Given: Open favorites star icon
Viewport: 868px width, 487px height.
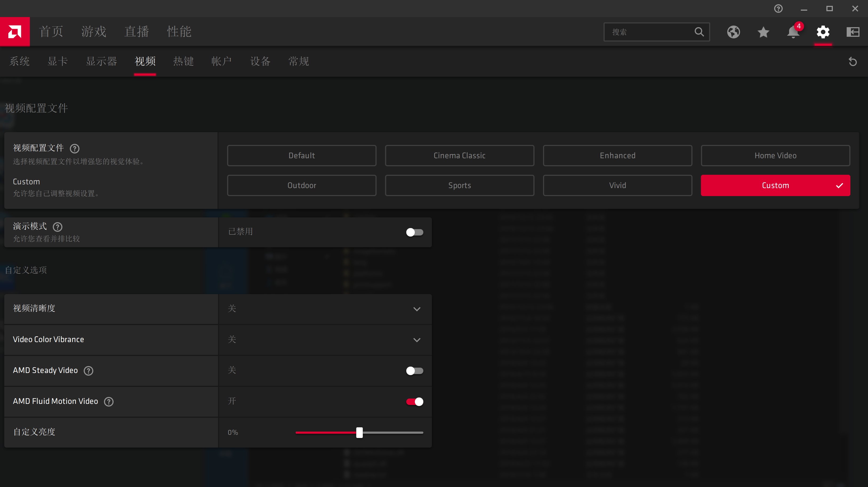Looking at the screenshot, I should (763, 32).
